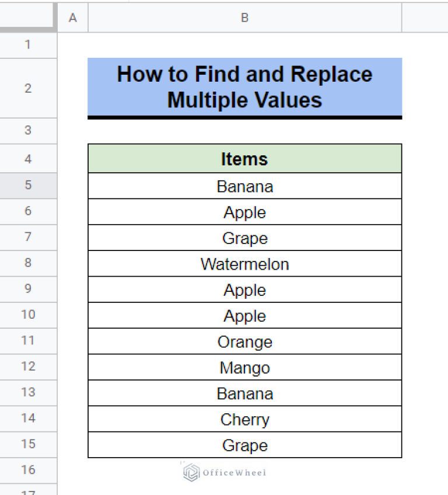Select the Apple cell in row 6
The image size is (448, 495).
244,212
